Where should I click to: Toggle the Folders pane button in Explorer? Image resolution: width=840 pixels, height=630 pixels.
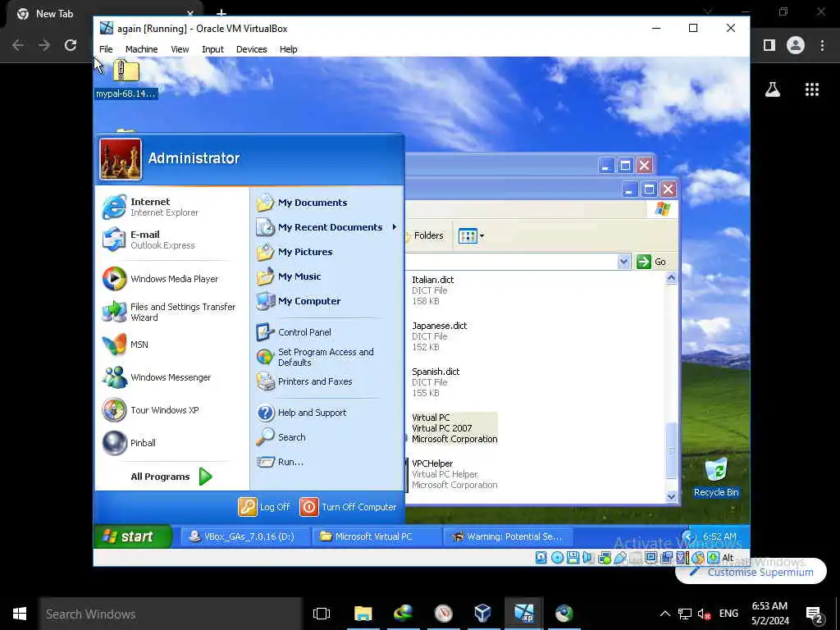[x=426, y=235]
